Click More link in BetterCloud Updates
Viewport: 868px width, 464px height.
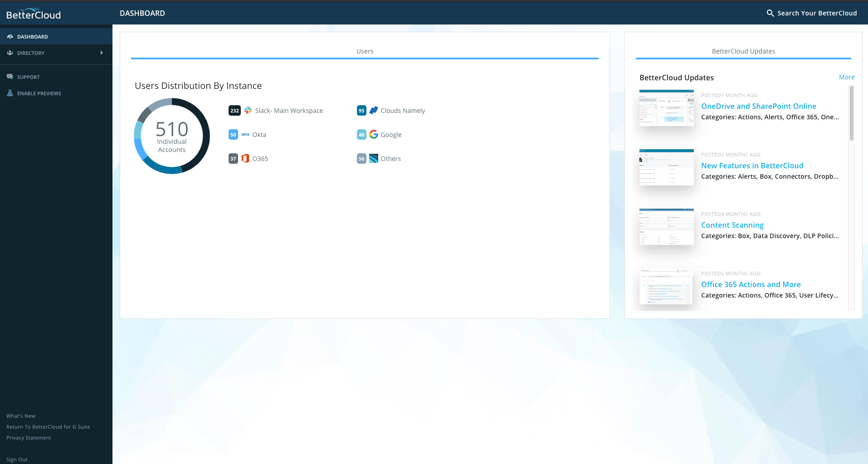pos(846,77)
